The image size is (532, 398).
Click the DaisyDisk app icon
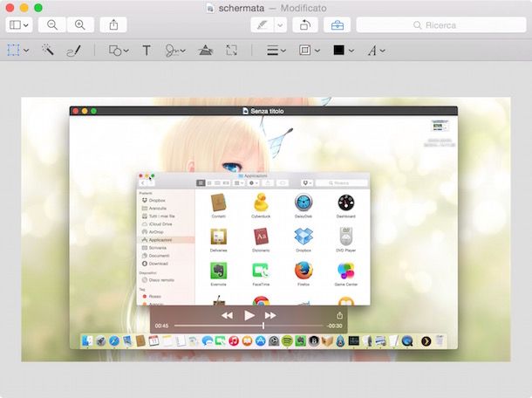(304, 202)
